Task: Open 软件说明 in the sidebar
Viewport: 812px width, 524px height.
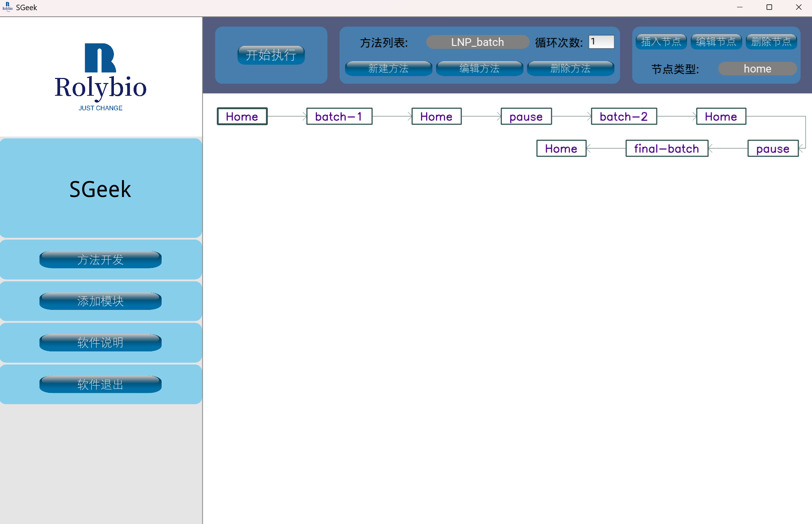Action: (x=100, y=343)
